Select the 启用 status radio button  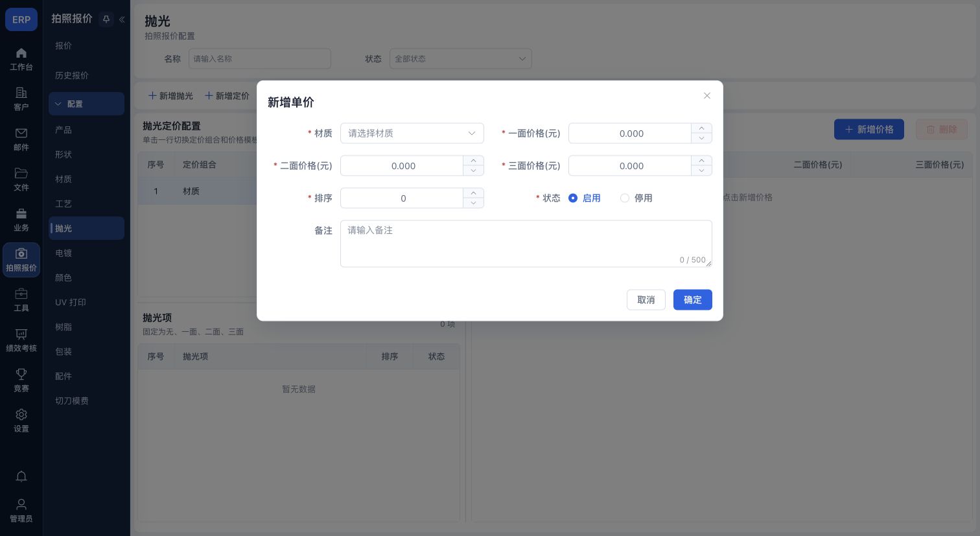(573, 198)
